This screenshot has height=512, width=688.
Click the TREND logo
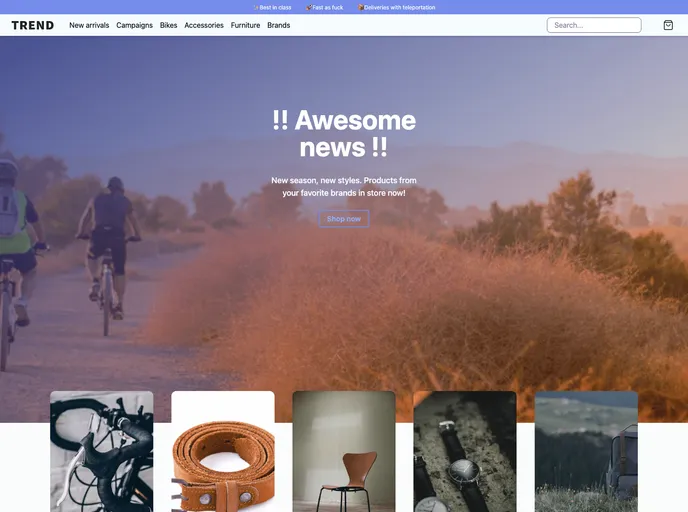(x=33, y=25)
